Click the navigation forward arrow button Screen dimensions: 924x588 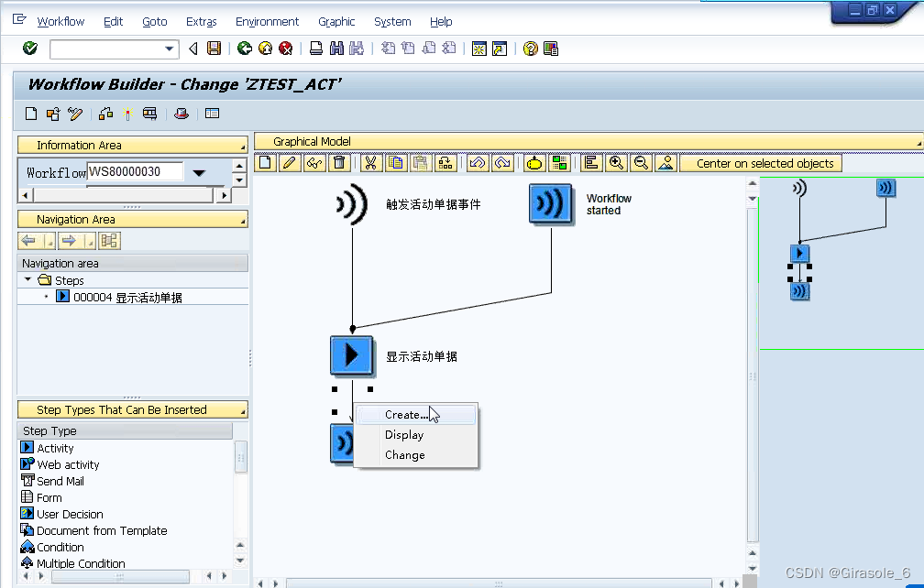(x=69, y=240)
